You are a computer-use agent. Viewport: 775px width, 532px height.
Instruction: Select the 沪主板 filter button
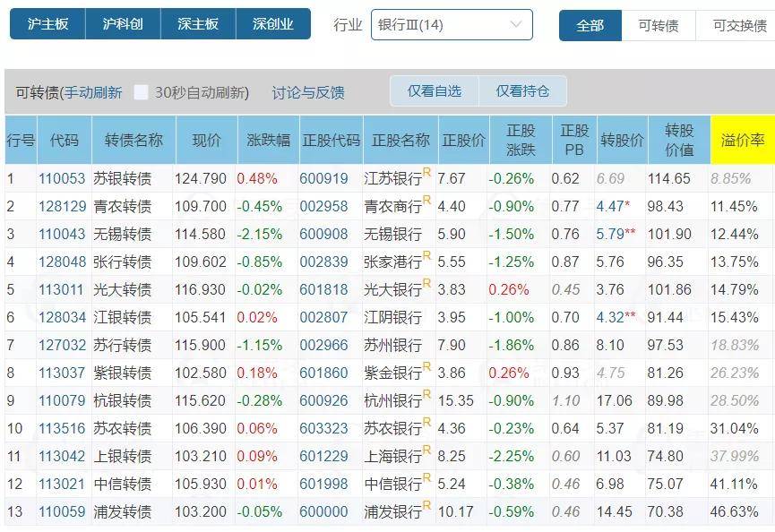(x=47, y=23)
